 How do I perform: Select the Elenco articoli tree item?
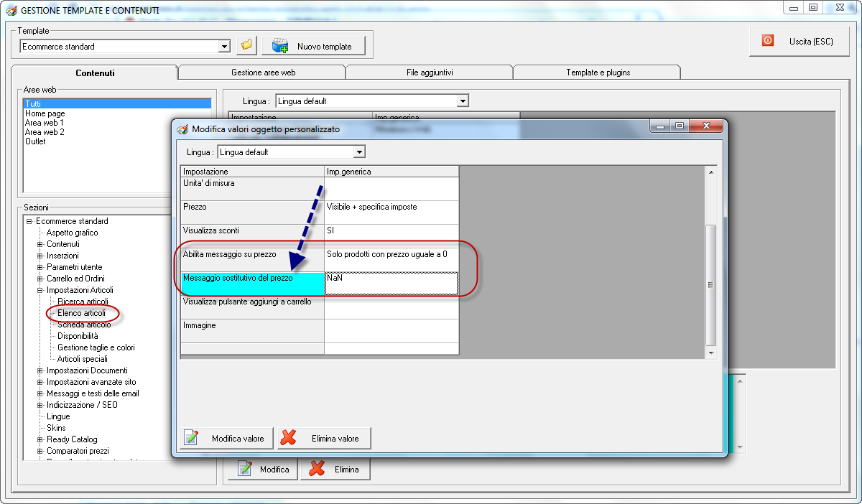pyautogui.click(x=81, y=313)
